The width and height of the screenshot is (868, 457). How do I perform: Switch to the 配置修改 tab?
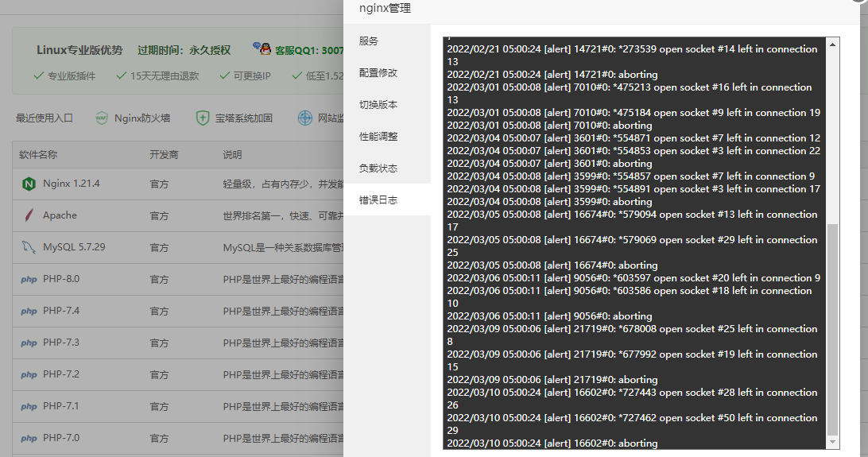378,73
